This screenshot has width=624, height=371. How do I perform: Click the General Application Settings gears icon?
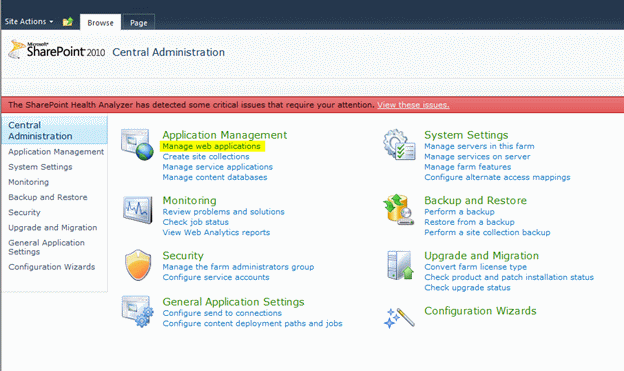tap(138, 311)
